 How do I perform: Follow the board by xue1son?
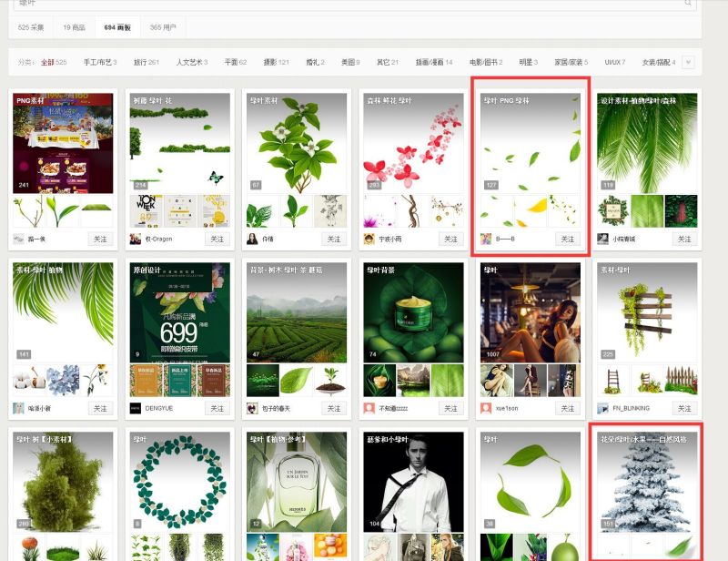pos(568,408)
